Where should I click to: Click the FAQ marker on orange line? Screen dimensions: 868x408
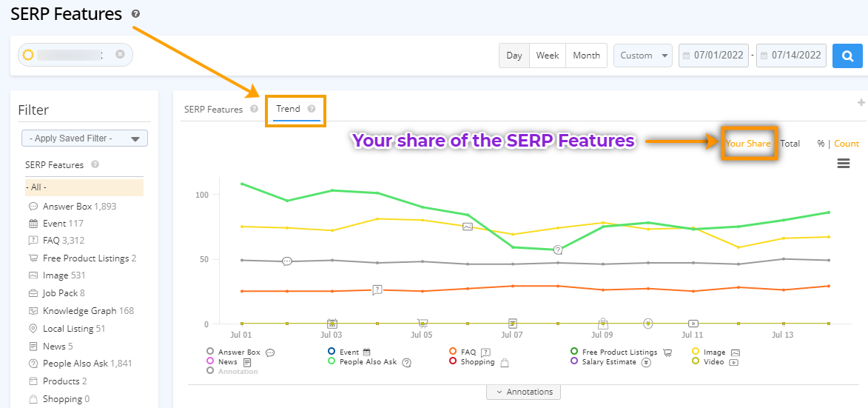click(377, 290)
